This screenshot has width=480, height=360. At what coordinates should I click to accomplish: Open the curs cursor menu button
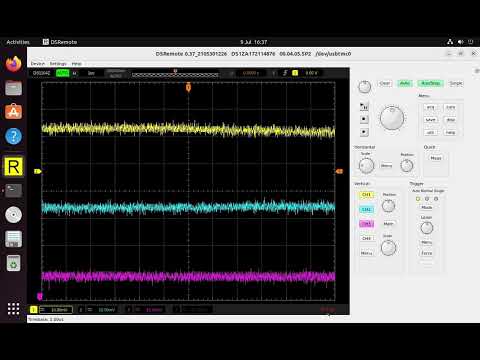451,107
